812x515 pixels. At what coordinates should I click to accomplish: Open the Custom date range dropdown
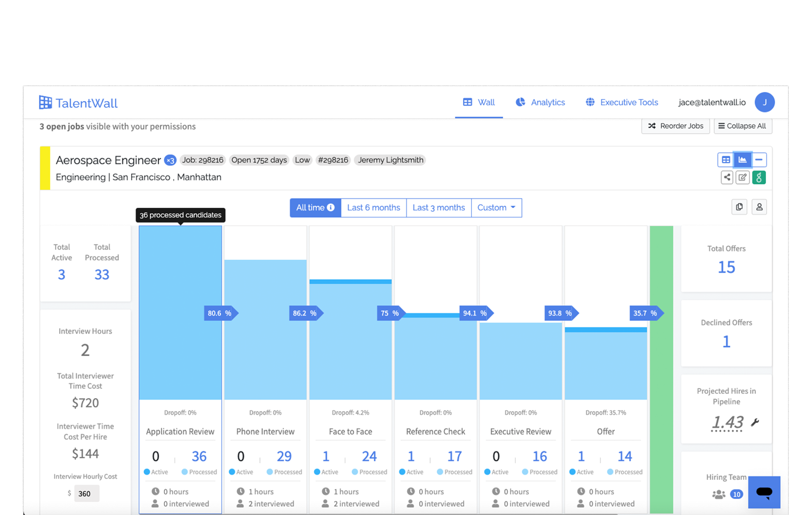[496, 208]
